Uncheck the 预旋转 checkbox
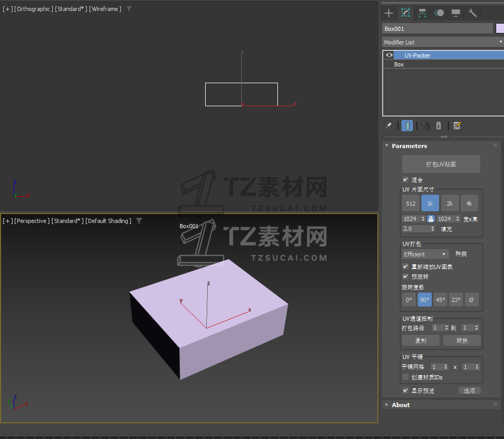This screenshot has width=504, height=439. [405, 276]
